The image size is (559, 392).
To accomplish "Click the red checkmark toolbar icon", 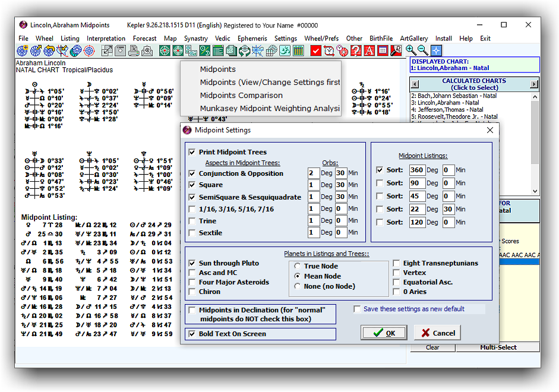I will 316,50.
